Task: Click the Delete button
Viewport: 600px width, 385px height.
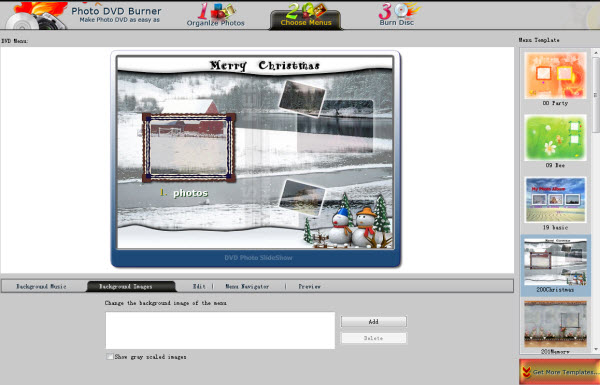Action: [x=373, y=338]
